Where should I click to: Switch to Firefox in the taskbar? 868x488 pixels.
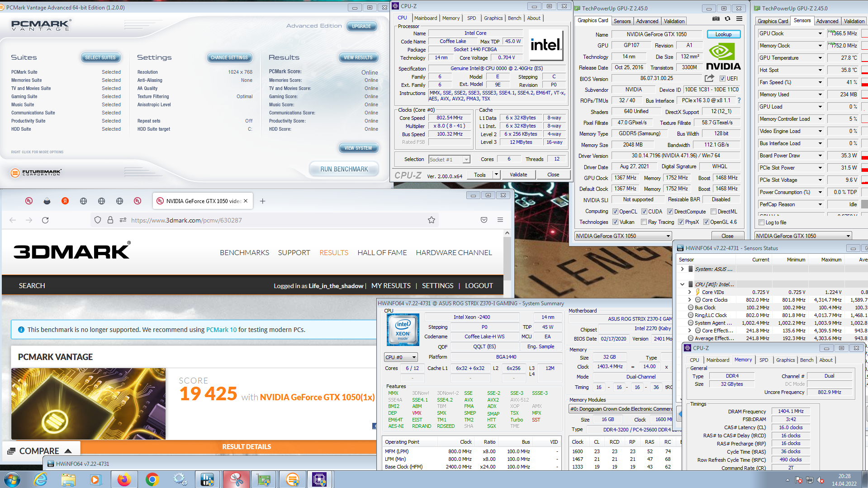click(x=124, y=479)
